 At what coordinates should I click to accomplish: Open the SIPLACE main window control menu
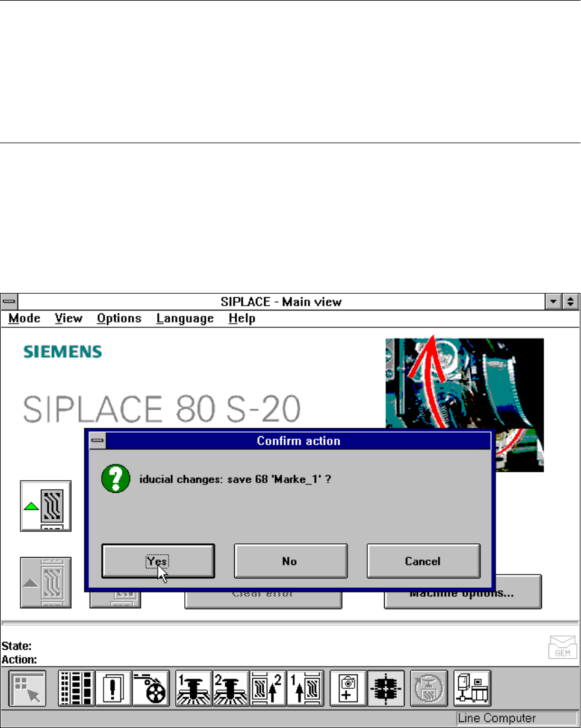9,301
